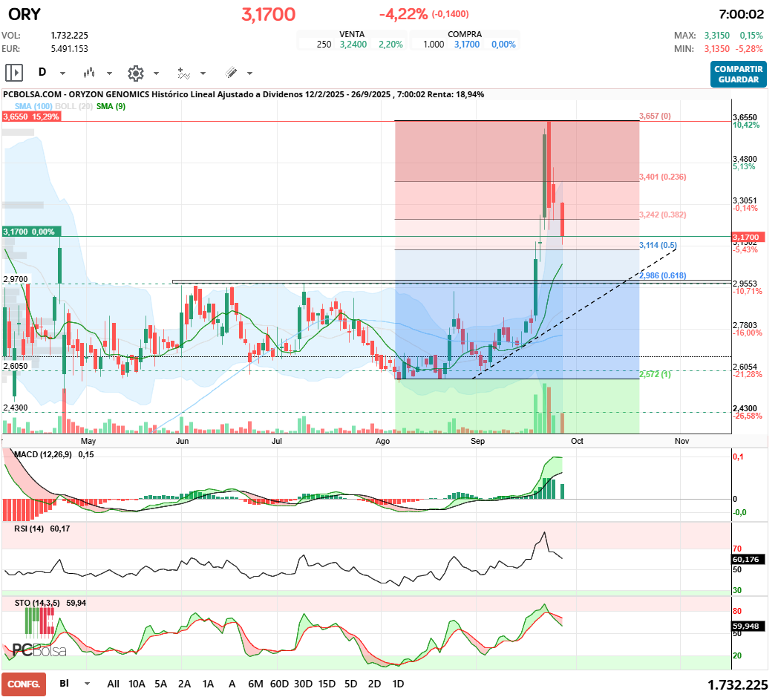
Task: Click the EUR value 5.491.153
Action: point(70,49)
